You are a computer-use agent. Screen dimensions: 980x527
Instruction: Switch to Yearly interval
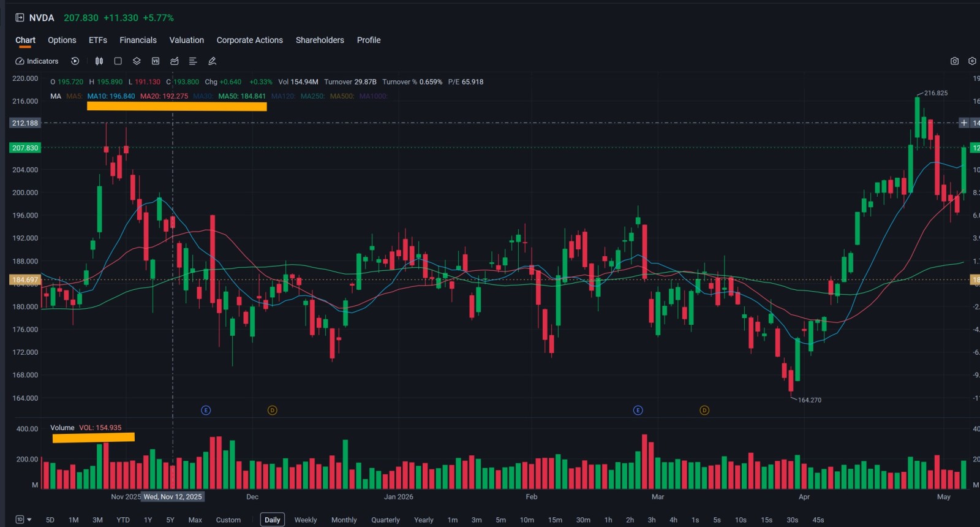click(x=424, y=520)
